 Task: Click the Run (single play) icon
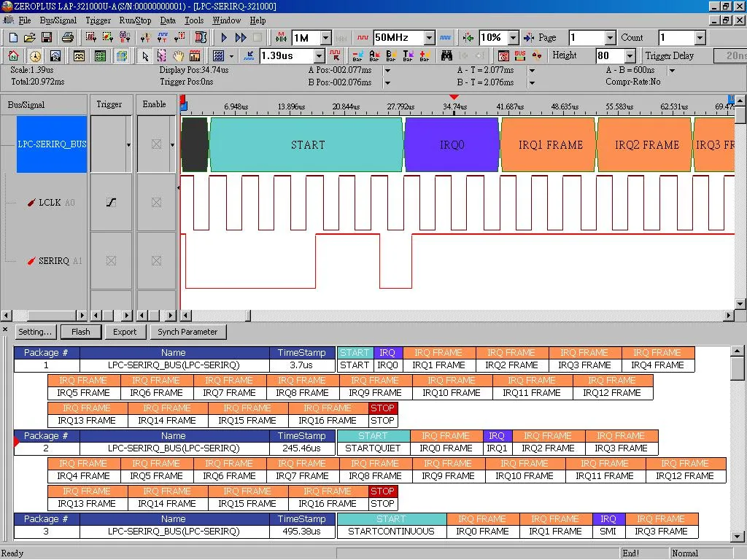224,38
